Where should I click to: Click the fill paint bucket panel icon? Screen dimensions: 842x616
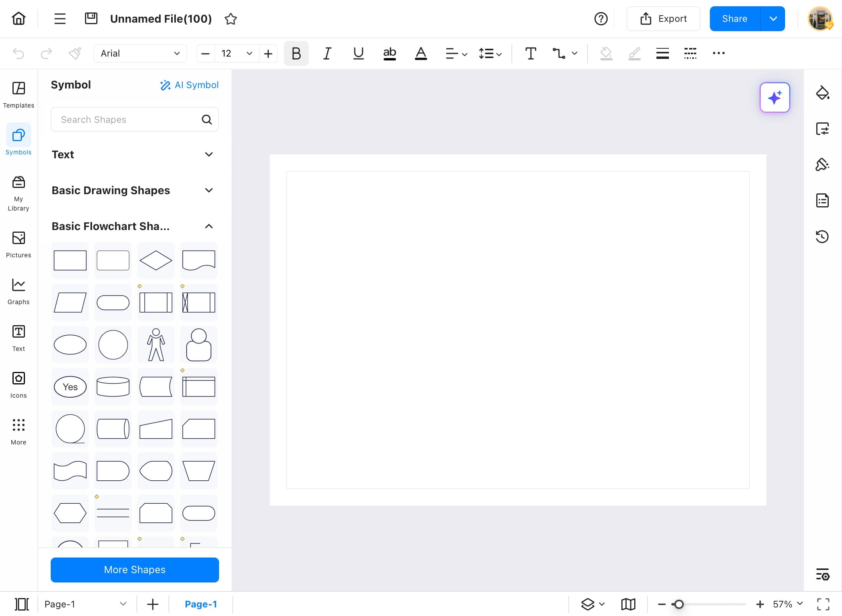click(822, 93)
